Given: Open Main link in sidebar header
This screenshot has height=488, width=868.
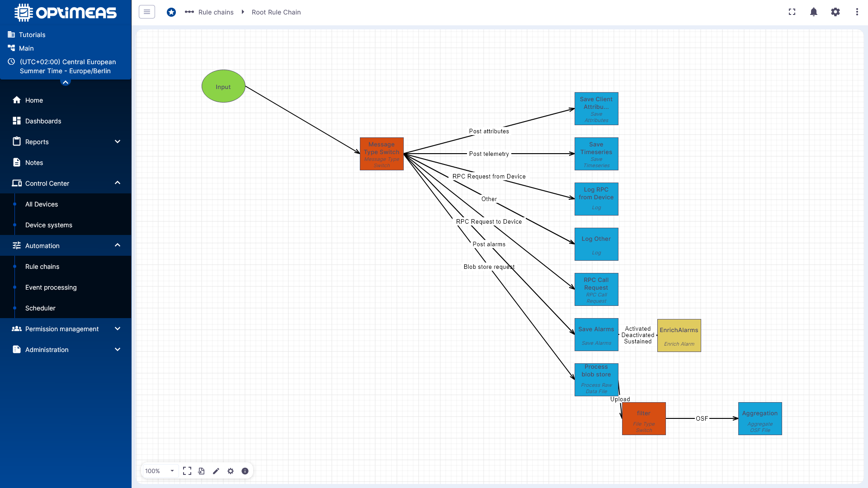Looking at the screenshot, I should pyautogui.click(x=26, y=48).
